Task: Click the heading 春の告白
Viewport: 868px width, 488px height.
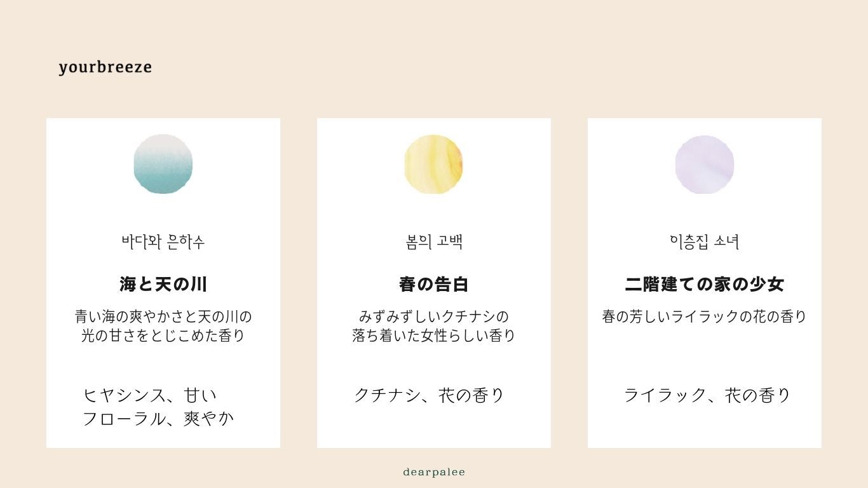Action: click(434, 284)
